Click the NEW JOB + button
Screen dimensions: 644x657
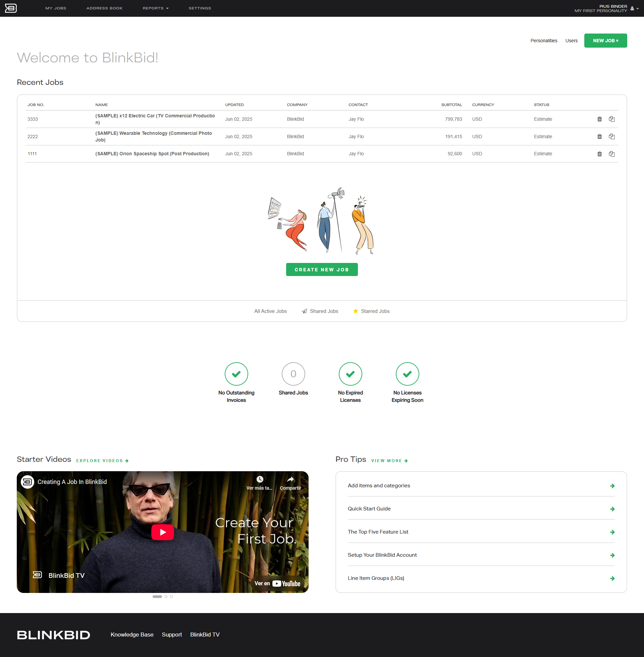pyautogui.click(x=605, y=41)
